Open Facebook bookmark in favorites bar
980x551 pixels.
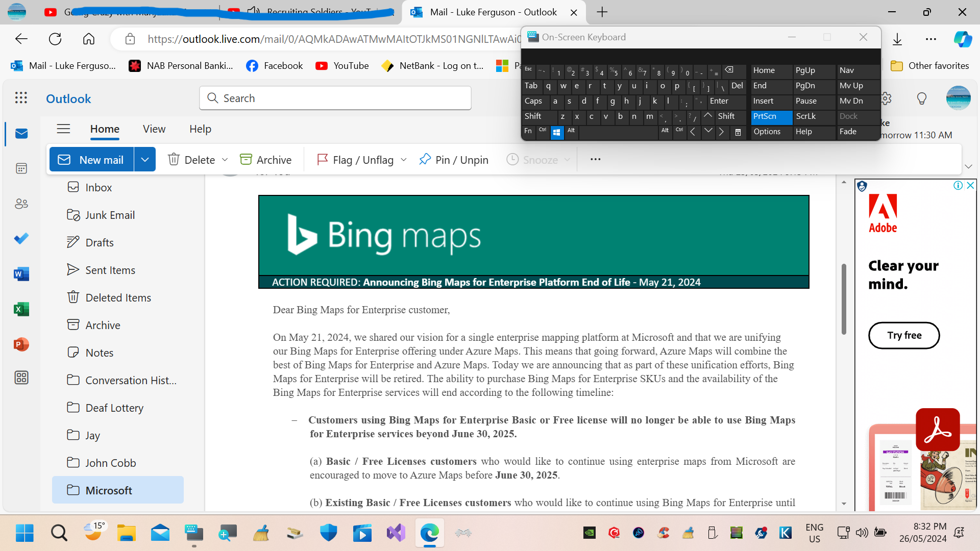(275, 66)
